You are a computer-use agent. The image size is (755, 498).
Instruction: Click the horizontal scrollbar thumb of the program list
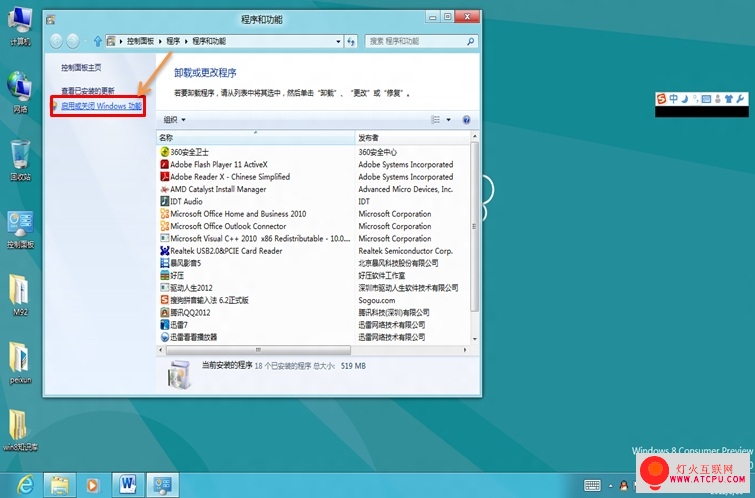[259, 350]
